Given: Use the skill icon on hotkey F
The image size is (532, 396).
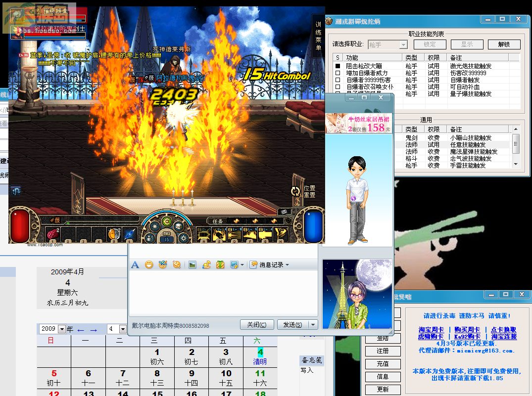Looking at the screenshot, I should click(x=250, y=234).
